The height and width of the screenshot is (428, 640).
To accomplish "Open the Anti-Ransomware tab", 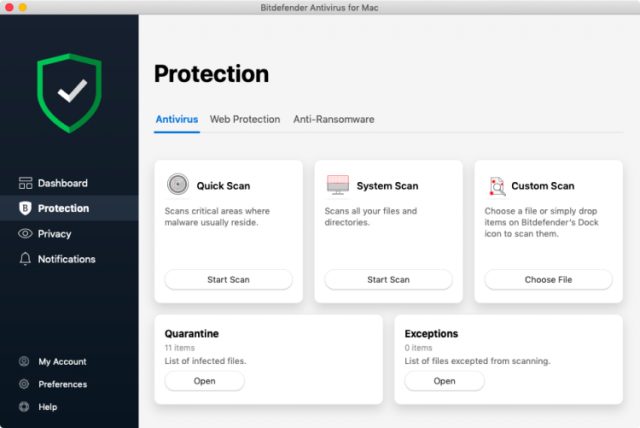I will (x=333, y=119).
